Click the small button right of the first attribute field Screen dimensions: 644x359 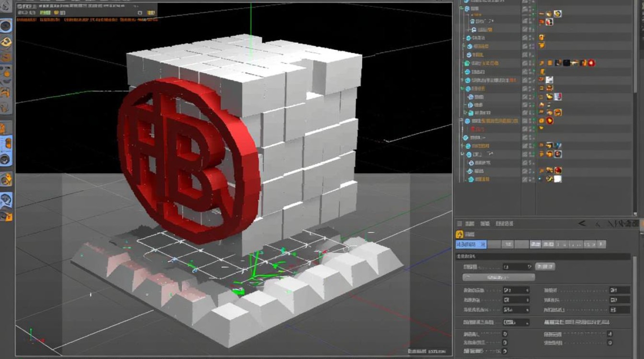(545, 267)
